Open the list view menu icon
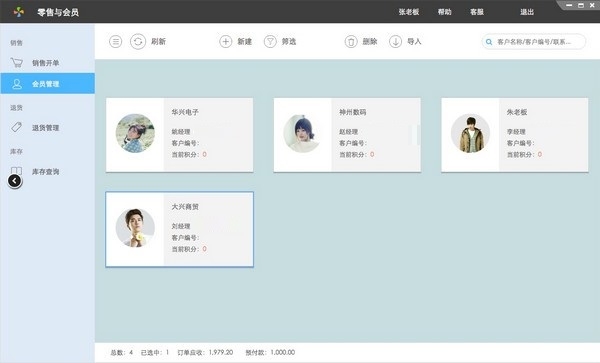 pyautogui.click(x=116, y=41)
